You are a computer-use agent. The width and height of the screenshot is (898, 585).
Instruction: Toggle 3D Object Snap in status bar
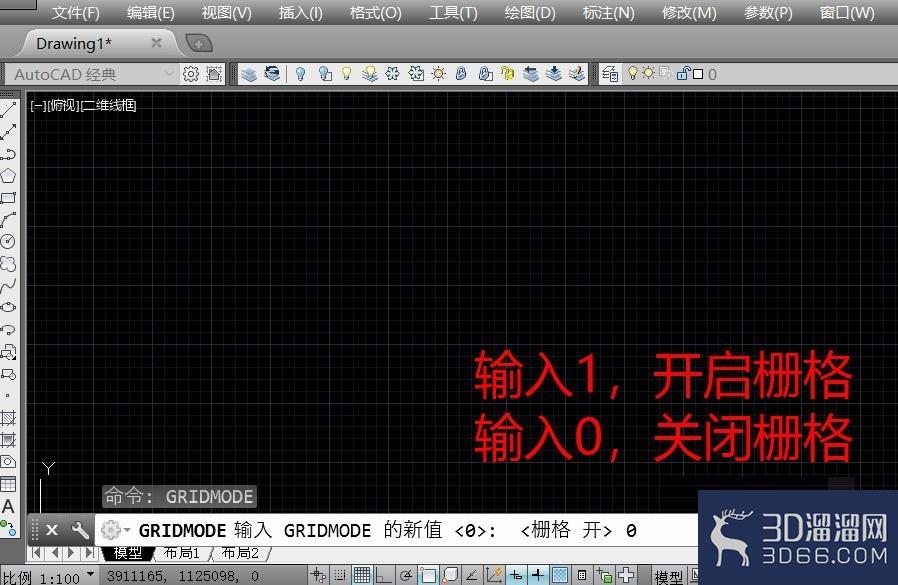450,575
